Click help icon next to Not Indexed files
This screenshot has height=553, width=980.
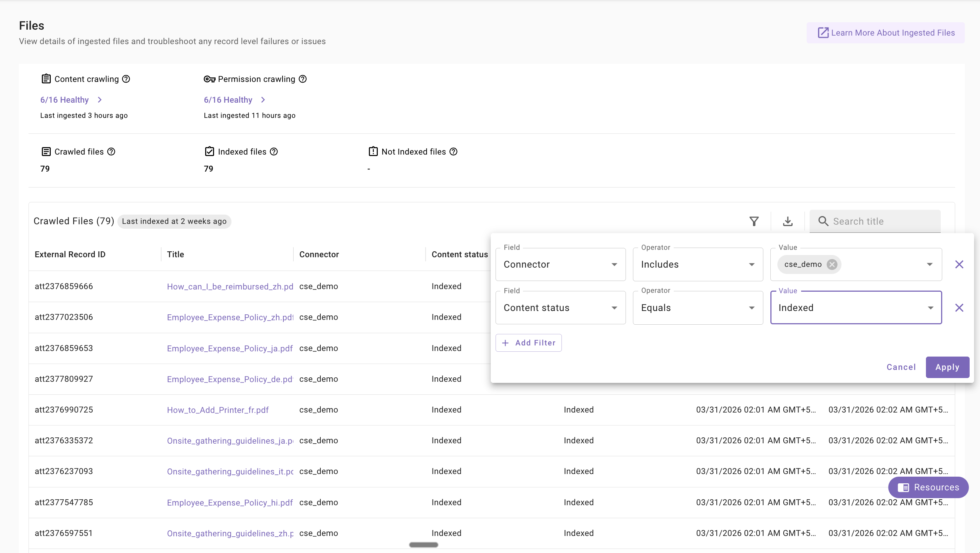(x=453, y=152)
